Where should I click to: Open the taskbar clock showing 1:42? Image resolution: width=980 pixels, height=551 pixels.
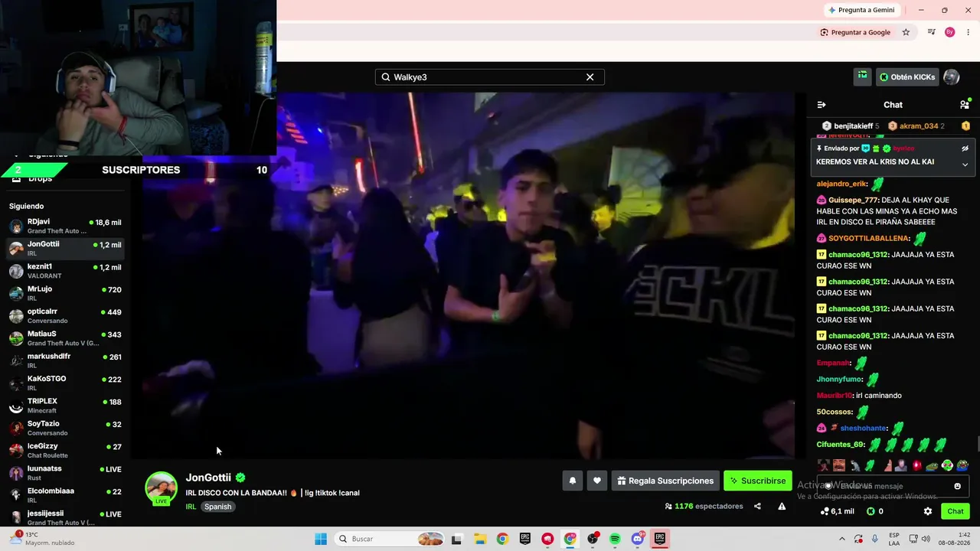[955, 539]
